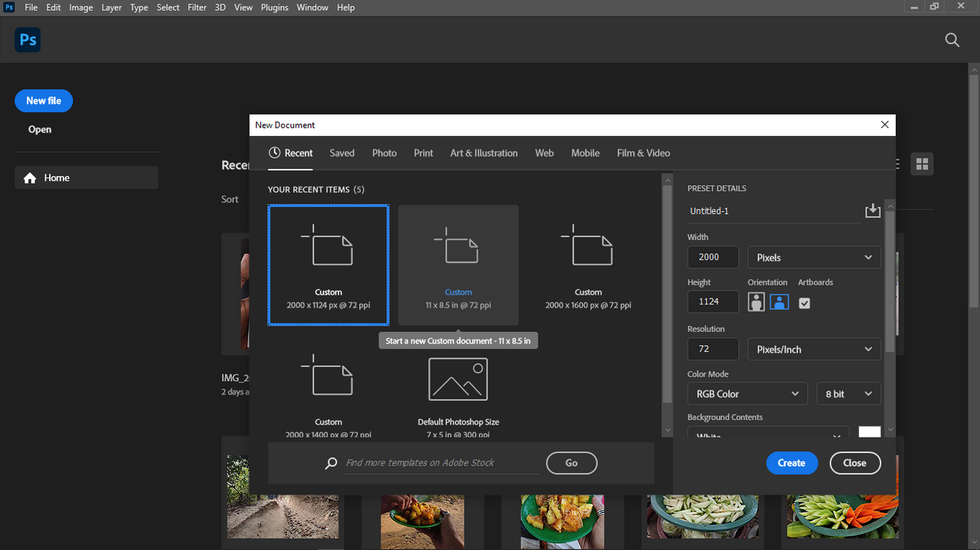Open the width units Pixels dropdown
The height and width of the screenshot is (550, 980).
[814, 258]
